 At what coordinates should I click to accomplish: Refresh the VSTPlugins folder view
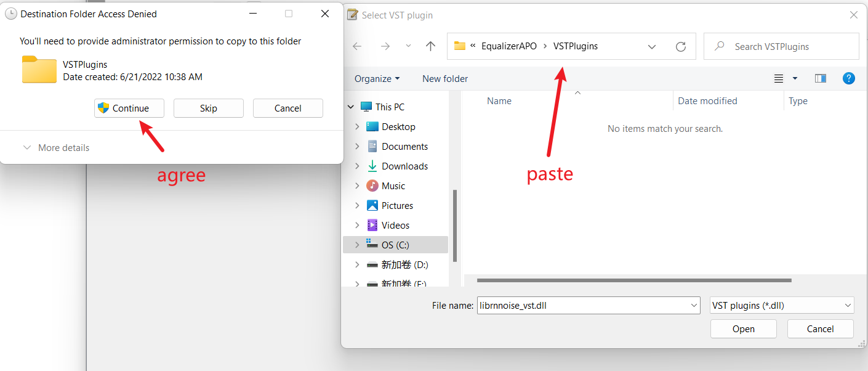(680, 46)
